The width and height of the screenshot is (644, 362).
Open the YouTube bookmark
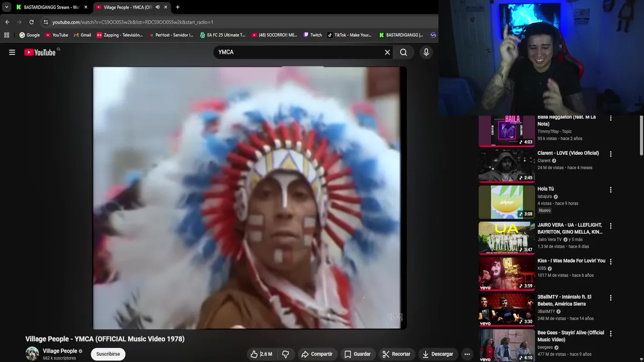coord(57,35)
